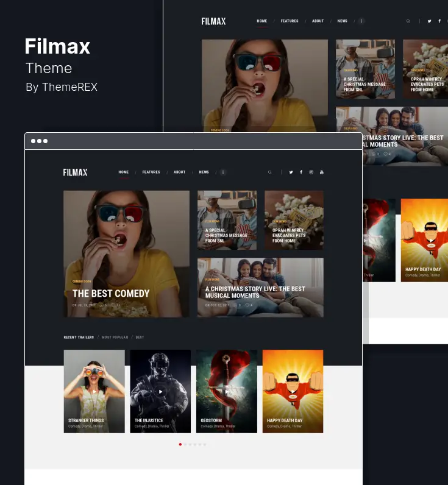Open YouTube link in front window header
448x485 pixels.
click(322, 172)
